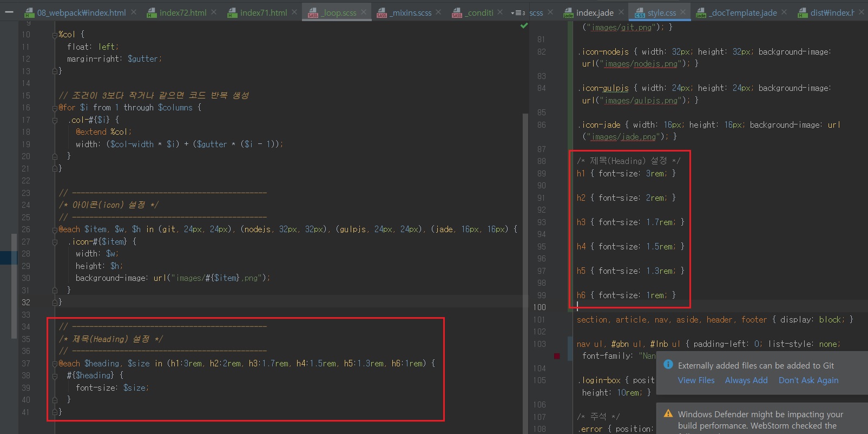Viewport: 868px width, 434px height.
Task: Open the hidden tabs list dropdown
Action: coord(517,12)
